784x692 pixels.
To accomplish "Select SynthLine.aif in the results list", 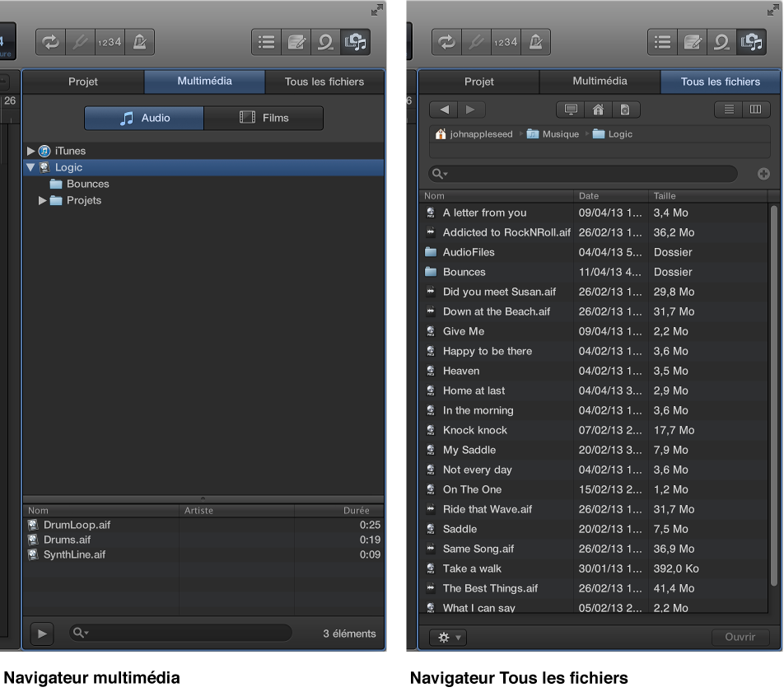I will [204, 554].
